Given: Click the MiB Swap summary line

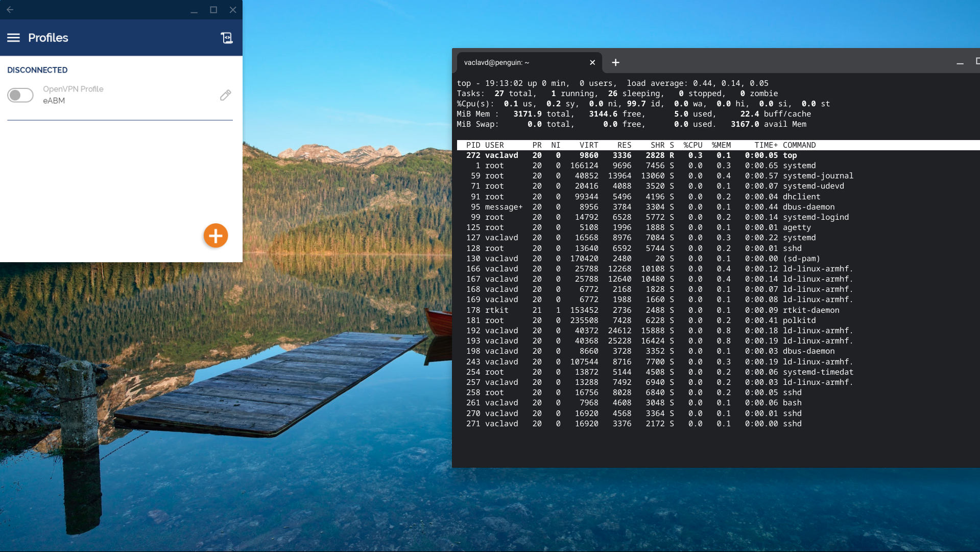Looking at the screenshot, I should [632, 124].
